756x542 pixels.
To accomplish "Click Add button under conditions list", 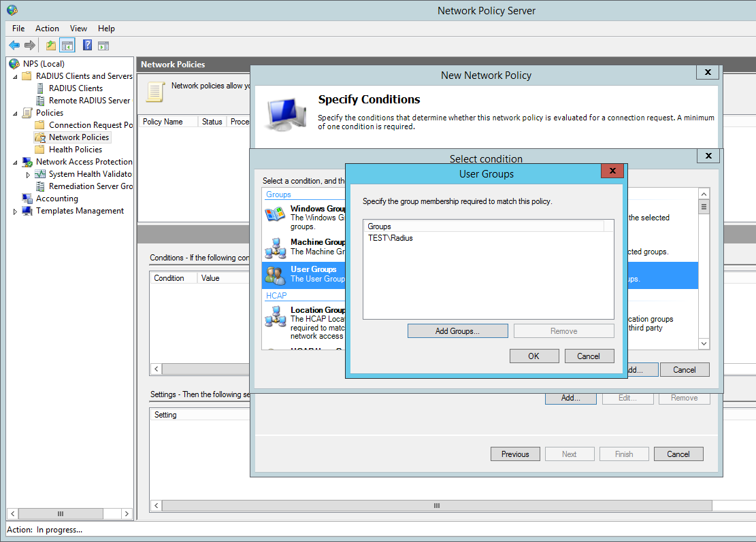I will [571, 399].
